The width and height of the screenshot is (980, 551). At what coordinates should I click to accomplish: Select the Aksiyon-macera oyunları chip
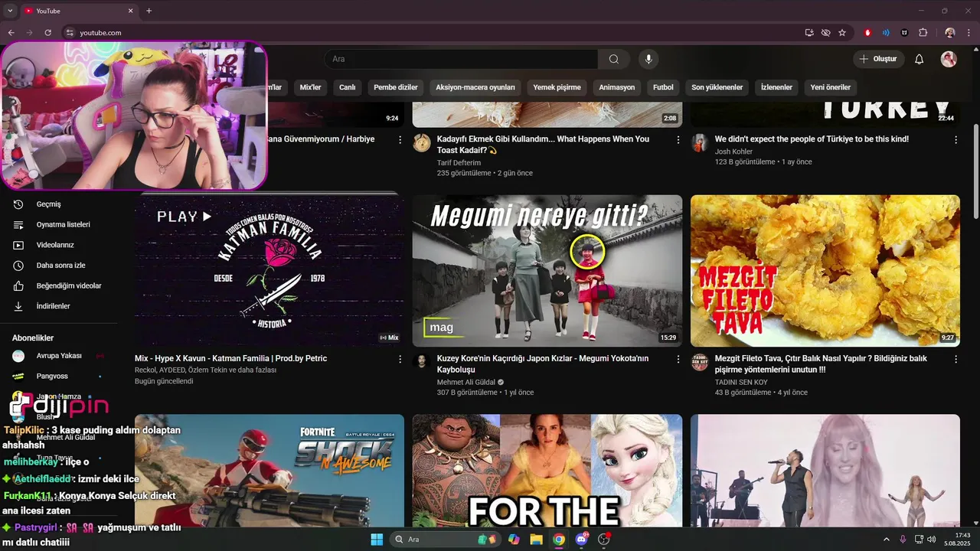(x=475, y=87)
